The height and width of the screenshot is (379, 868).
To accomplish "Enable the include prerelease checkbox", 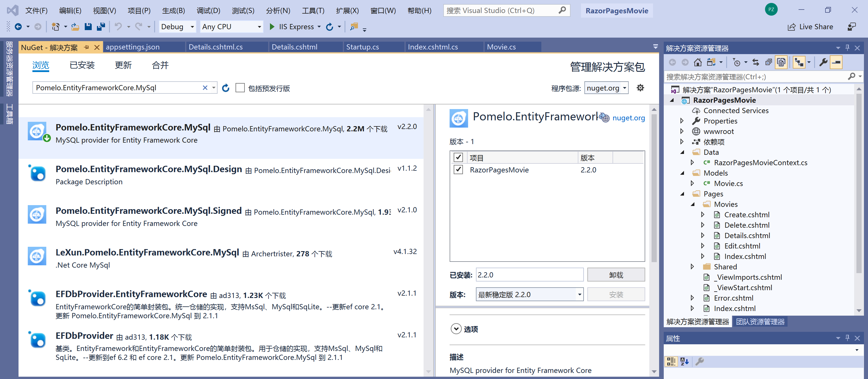I will coord(240,88).
